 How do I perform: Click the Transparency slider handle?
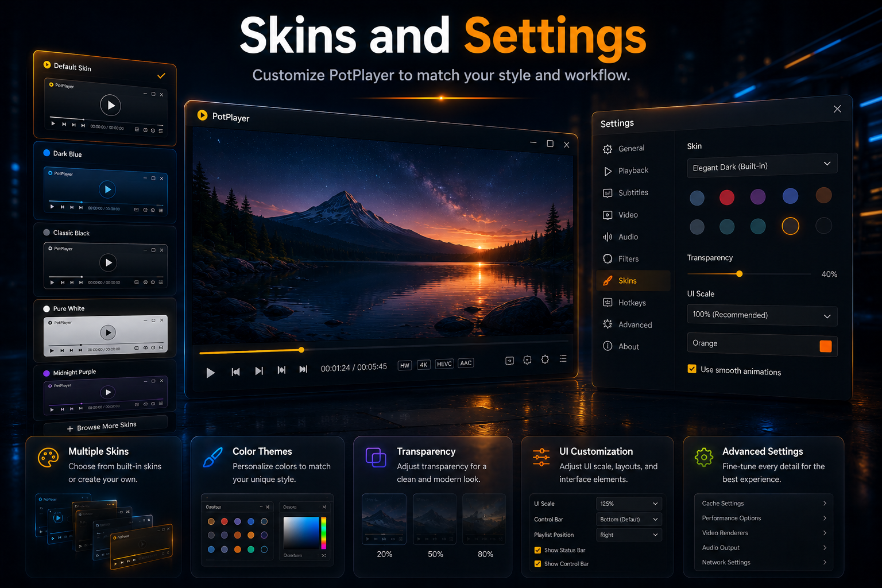(740, 274)
